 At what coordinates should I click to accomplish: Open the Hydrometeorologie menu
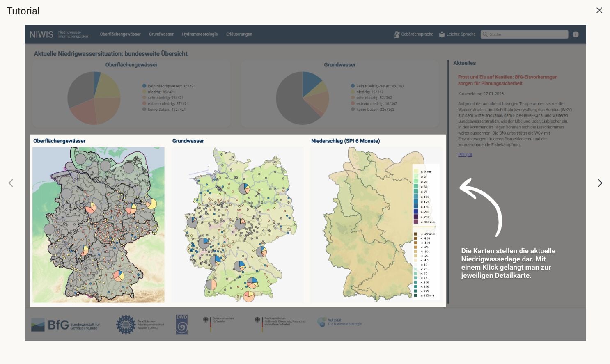tap(200, 34)
